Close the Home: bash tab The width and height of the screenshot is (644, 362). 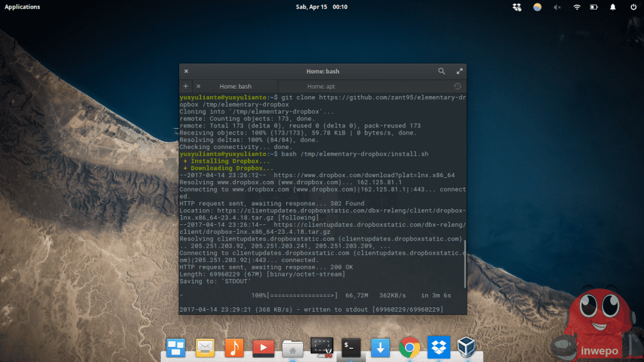click(x=199, y=86)
